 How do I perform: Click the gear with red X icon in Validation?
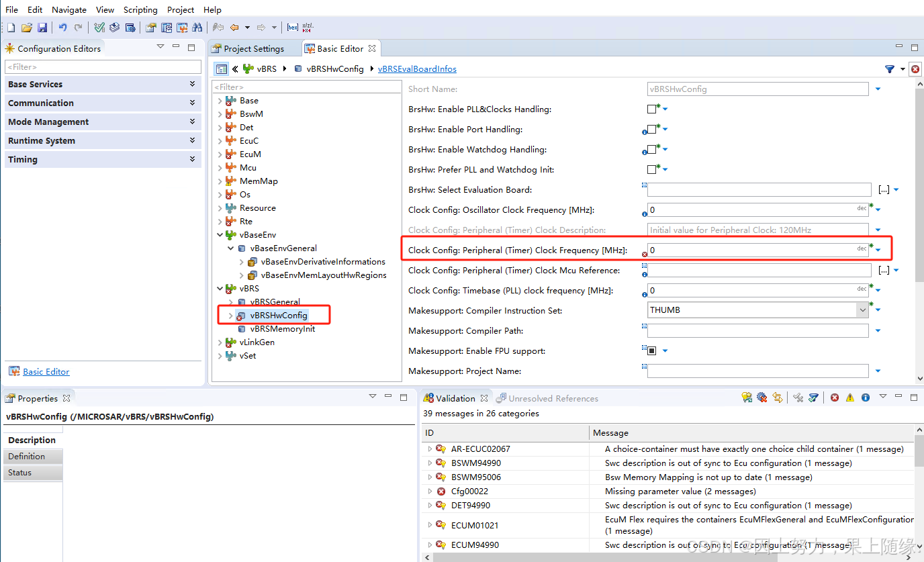click(x=761, y=397)
